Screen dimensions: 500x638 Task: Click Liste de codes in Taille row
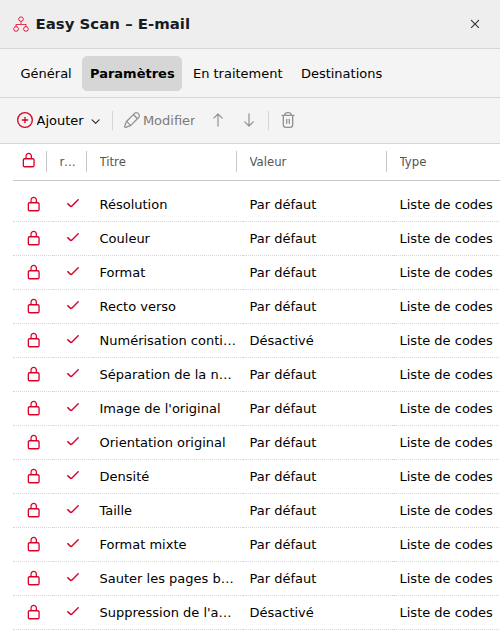coord(446,510)
